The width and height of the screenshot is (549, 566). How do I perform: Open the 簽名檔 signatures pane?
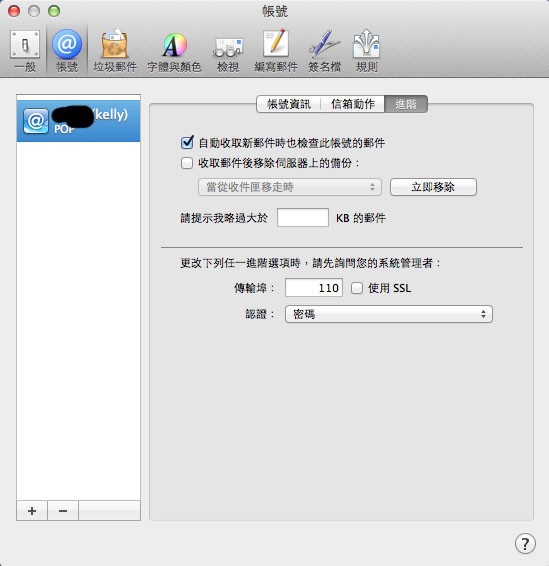point(324,51)
